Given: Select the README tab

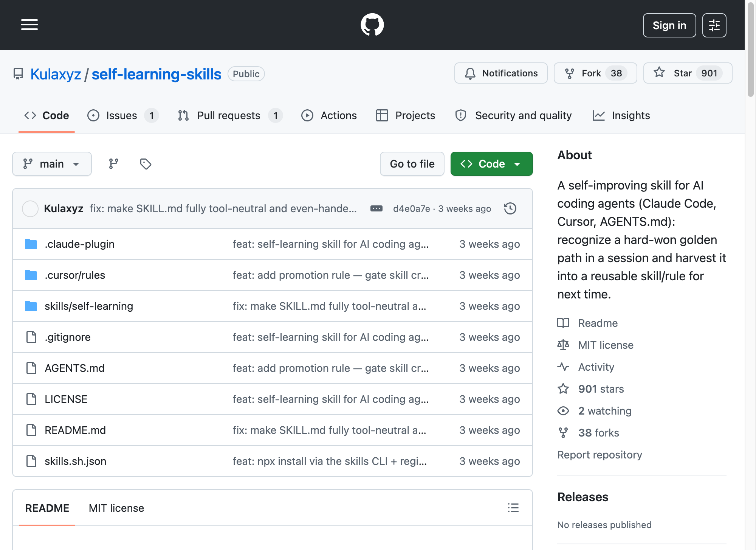Looking at the screenshot, I should coord(47,508).
